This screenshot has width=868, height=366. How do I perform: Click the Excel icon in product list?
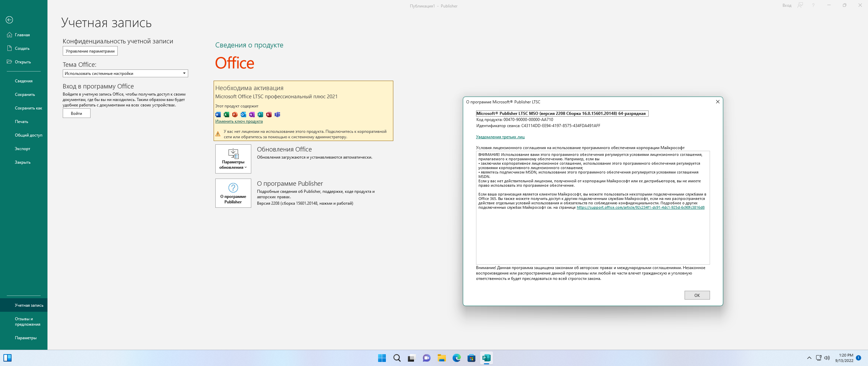[226, 115]
